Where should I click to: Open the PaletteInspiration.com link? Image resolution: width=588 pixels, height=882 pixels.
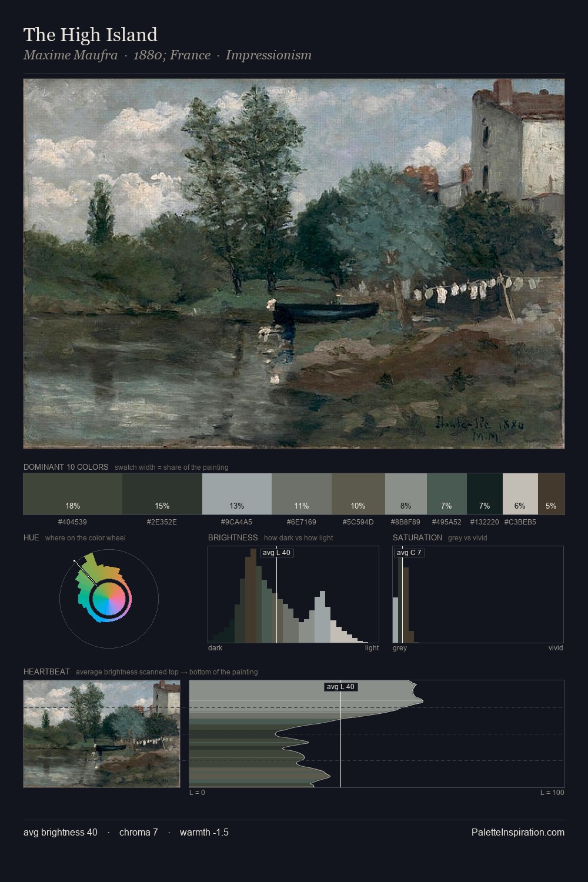518,832
